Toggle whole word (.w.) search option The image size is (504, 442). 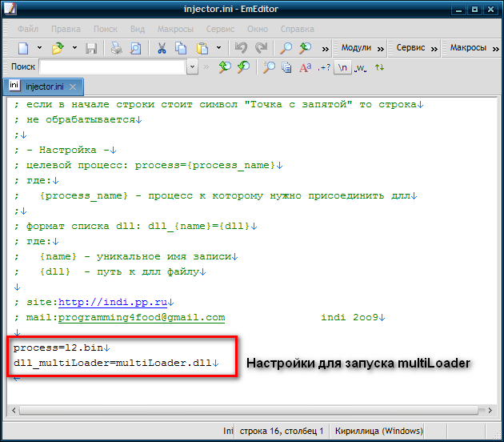pos(360,68)
